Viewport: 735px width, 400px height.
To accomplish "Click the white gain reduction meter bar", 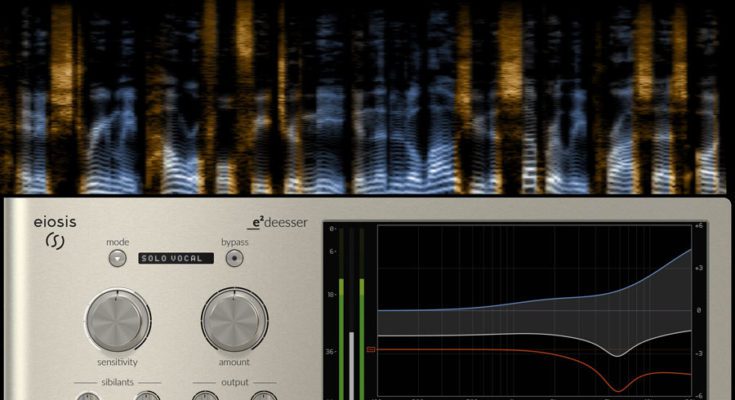I will point(351,365).
